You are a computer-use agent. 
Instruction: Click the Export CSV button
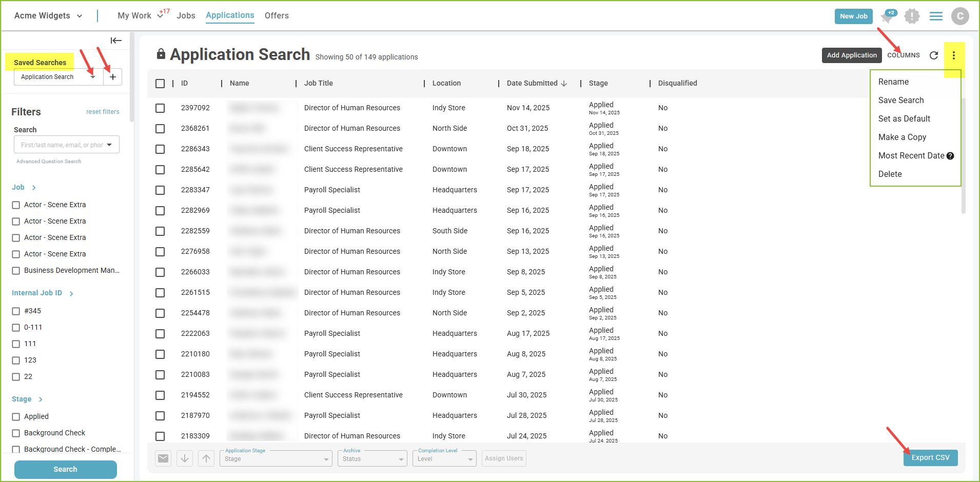click(930, 457)
